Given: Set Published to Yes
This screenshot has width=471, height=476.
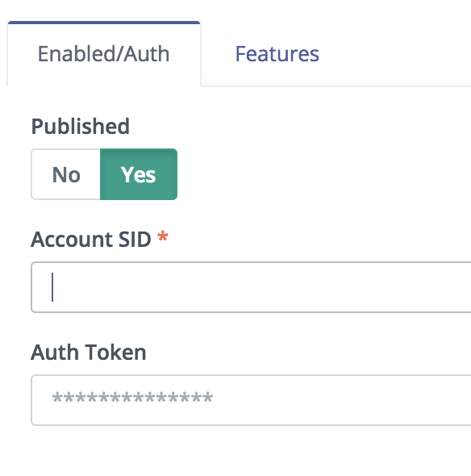Looking at the screenshot, I should (x=139, y=174).
